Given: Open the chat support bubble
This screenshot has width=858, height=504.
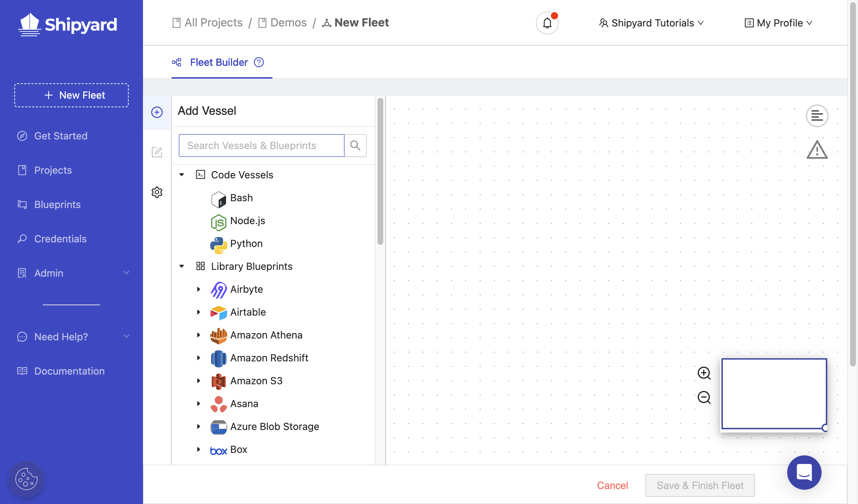Looking at the screenshot, I should (804, 473).
